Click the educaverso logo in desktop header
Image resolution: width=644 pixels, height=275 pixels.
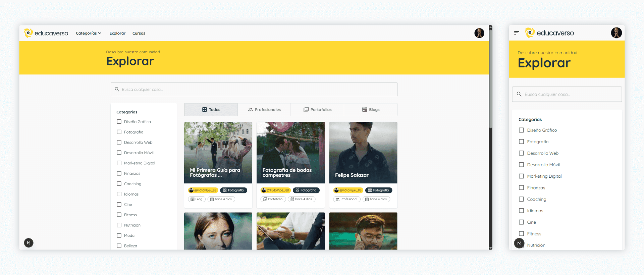point(46,33)
